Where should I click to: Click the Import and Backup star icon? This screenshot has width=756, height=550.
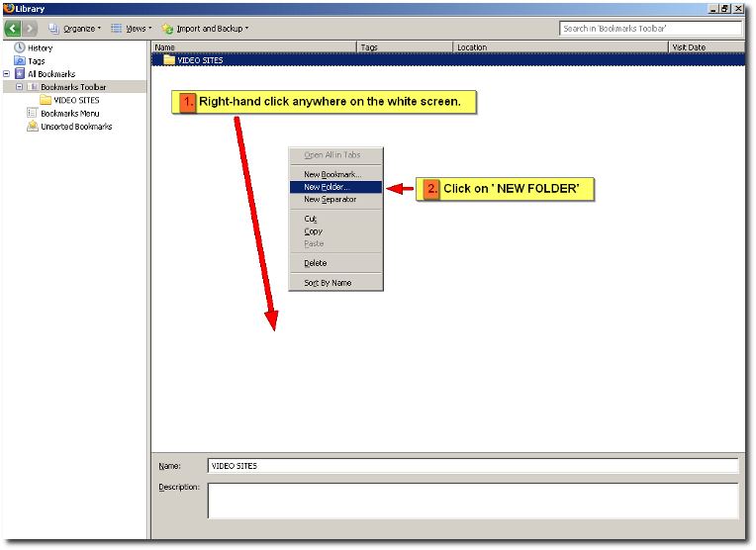click(167, 29)
